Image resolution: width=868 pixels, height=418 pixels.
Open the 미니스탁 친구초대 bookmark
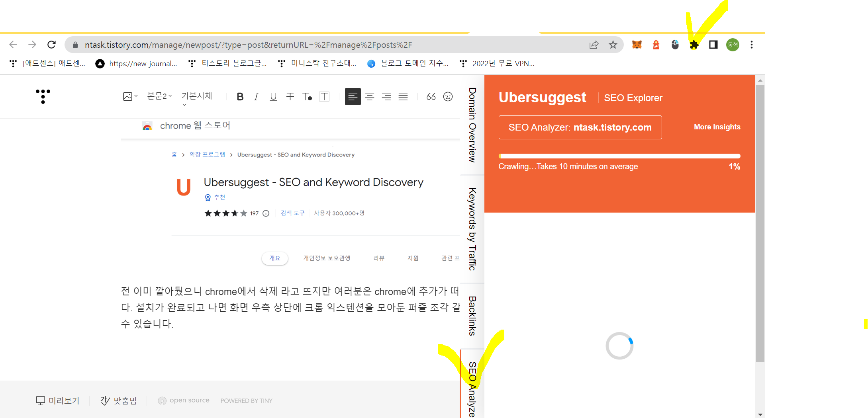(317, 63)
